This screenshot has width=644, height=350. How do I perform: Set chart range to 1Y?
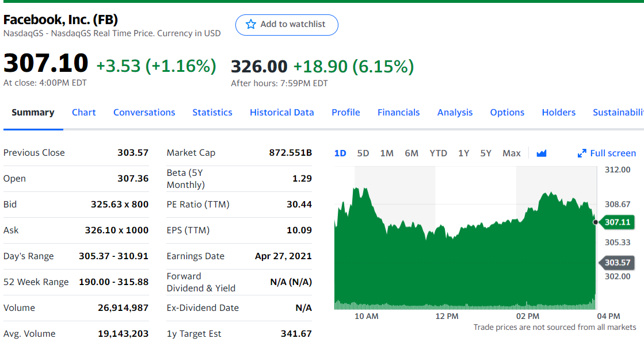tap(463, 153)
